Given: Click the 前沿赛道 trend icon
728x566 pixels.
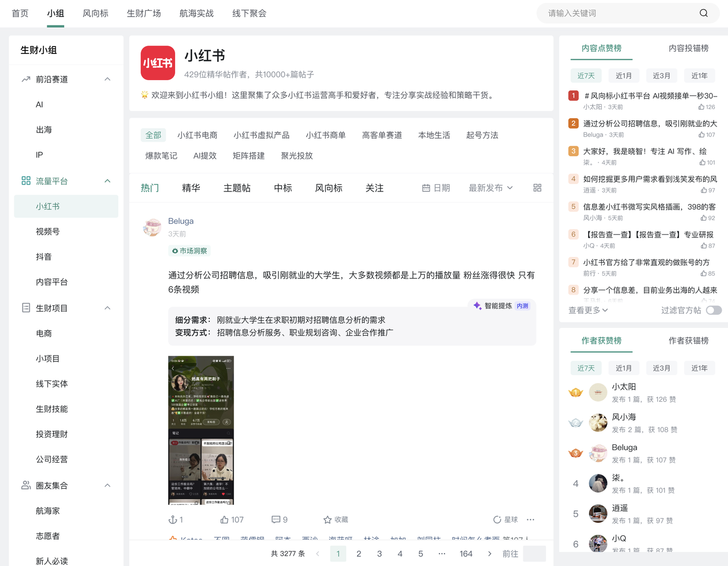Looking at the screenshot, I should (26, 80).
